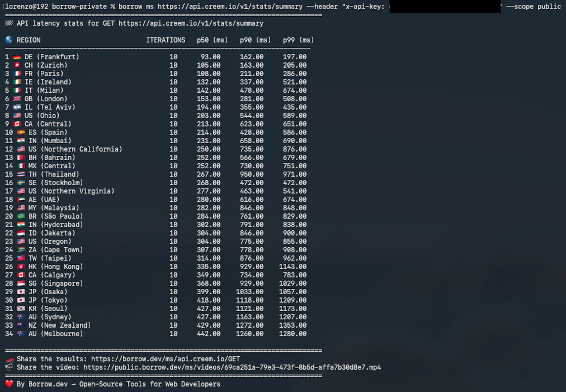Click the Irish flag icon beside Ireland
Image resolution: width=566 pixels, height=392 pixels.
click(x=17, y=82)
